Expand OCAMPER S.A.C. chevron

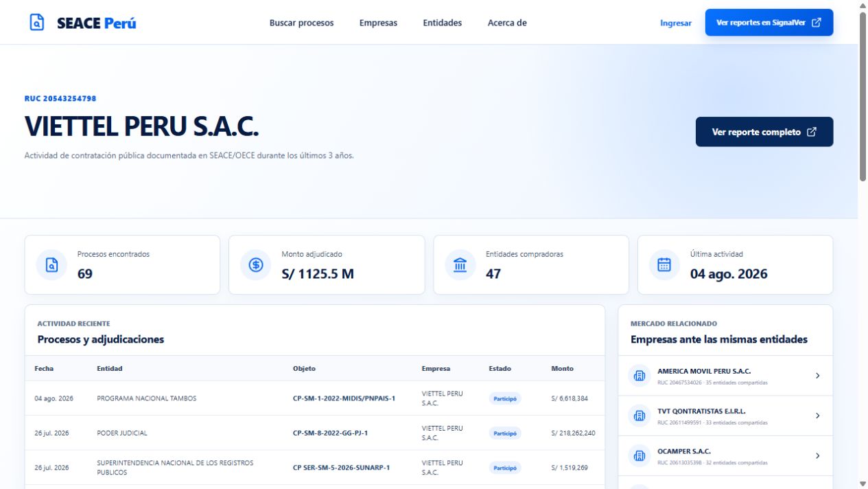coord(817,456)
